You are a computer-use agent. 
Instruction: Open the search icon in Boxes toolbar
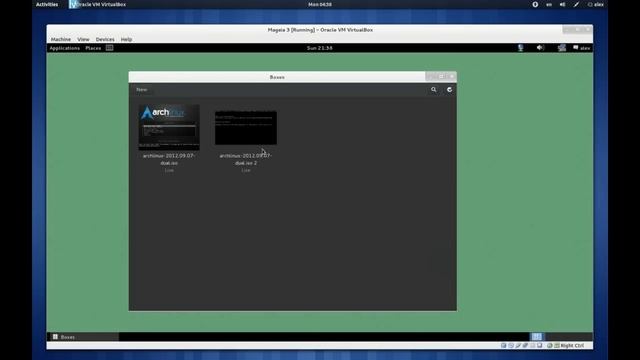pos(433,89)
